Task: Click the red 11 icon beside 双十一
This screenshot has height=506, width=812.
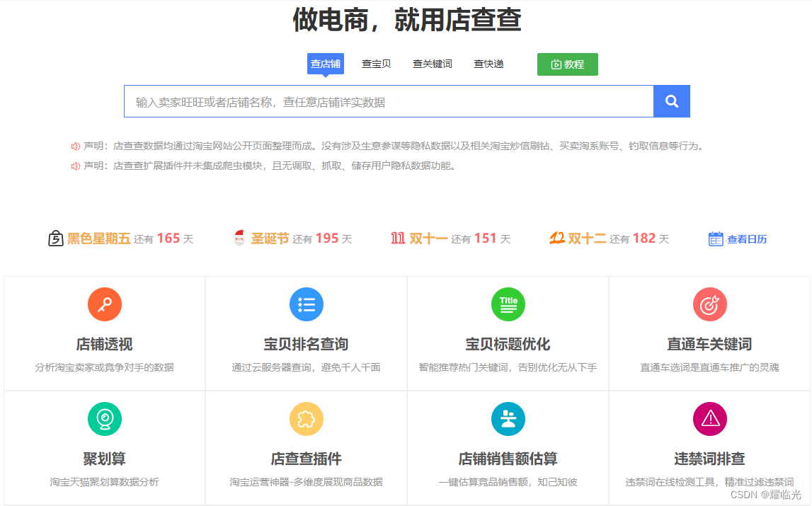Action: 398,238
